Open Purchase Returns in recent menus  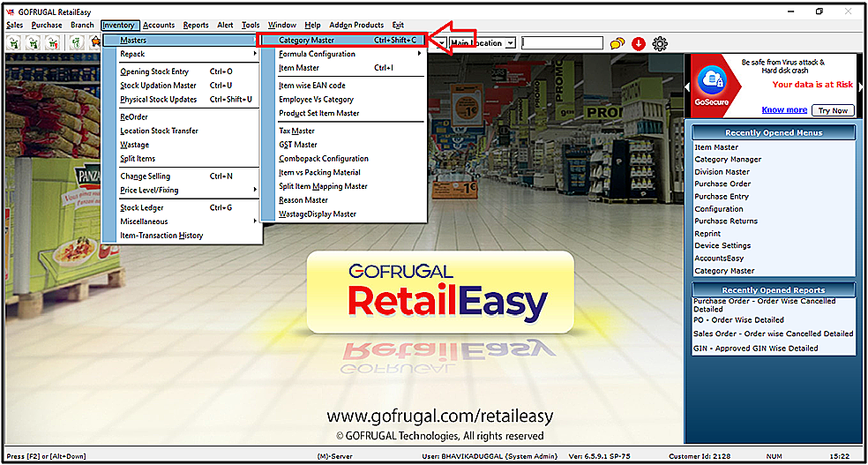click(726, 221)
